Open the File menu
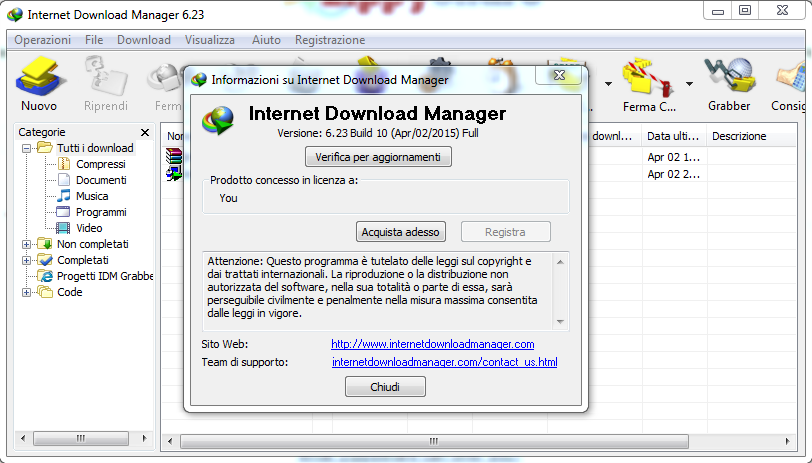This screenshot has height=463, width=812. [x=94, y=40]
